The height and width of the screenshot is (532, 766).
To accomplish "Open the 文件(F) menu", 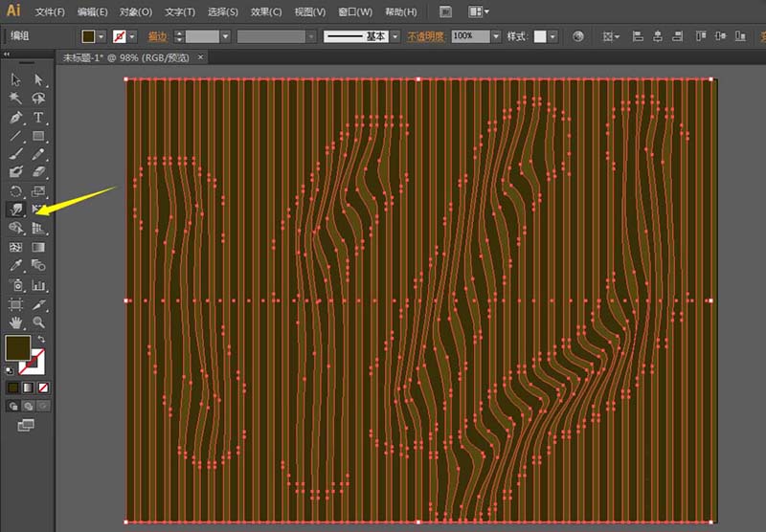I will pyautogui.click(x=50, y=11).
